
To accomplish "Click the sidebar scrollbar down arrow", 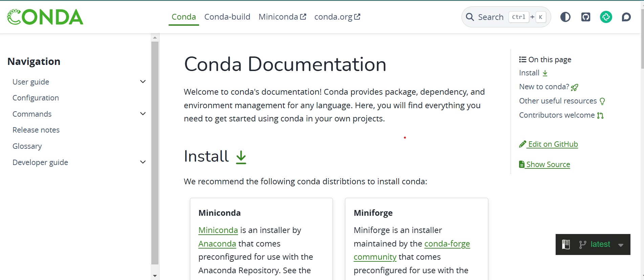I will [155, 276].
